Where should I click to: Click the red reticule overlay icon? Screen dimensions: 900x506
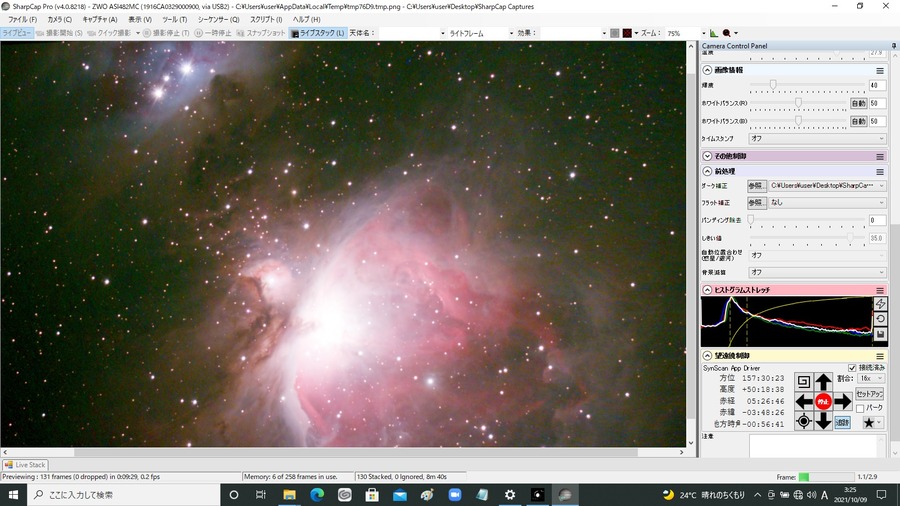tap(627, 33)
